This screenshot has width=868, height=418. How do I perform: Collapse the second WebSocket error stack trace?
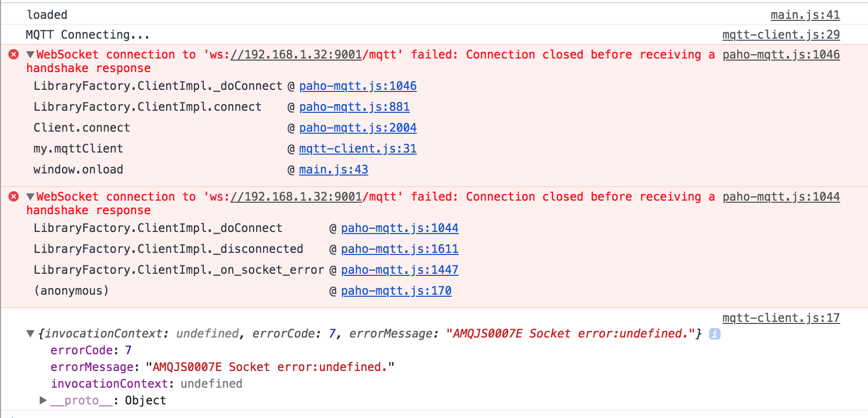tap(30, 196)
